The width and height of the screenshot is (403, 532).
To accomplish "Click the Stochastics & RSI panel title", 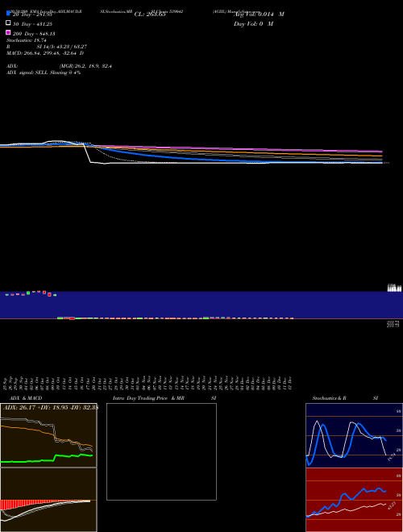I will point(345,398).
